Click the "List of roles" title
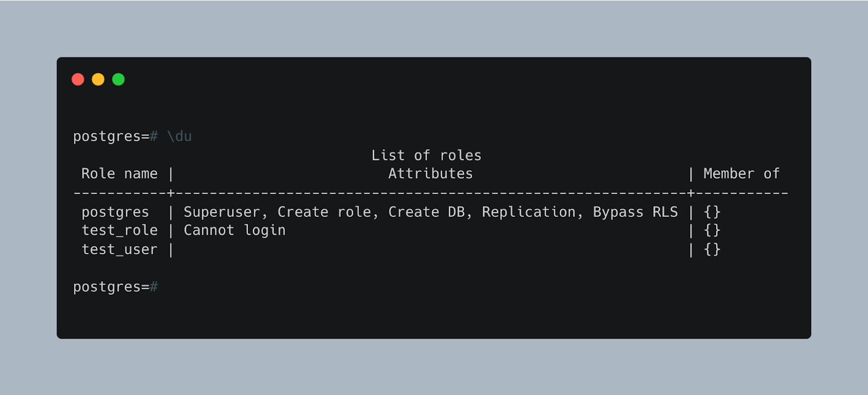 [x=426, y=156]
